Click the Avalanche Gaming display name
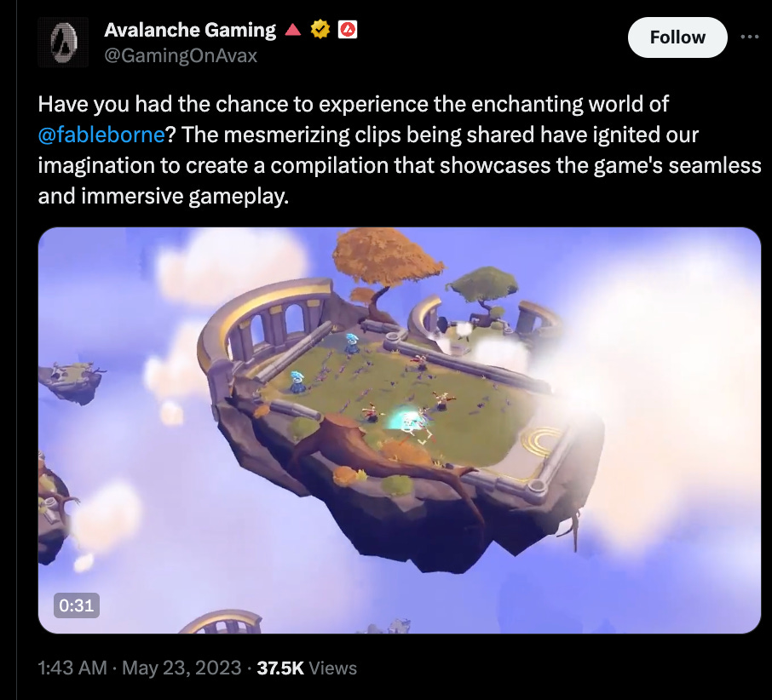The image size is (772, 700). [190, 30]
